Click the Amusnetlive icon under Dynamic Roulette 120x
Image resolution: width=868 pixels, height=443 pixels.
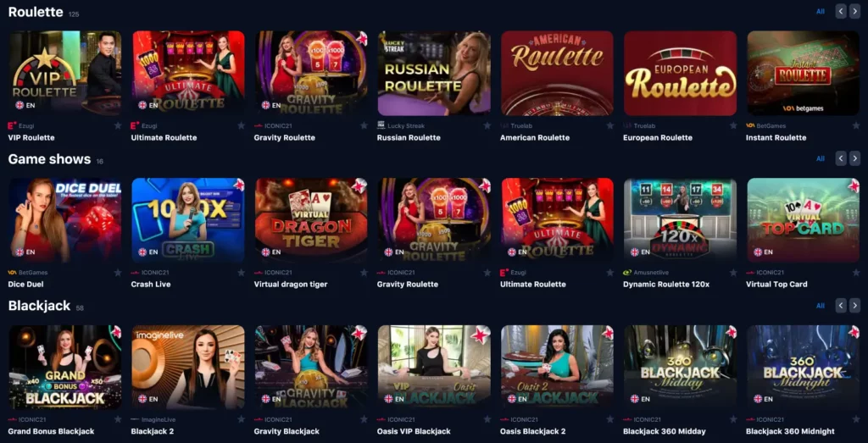click(627, 273)
